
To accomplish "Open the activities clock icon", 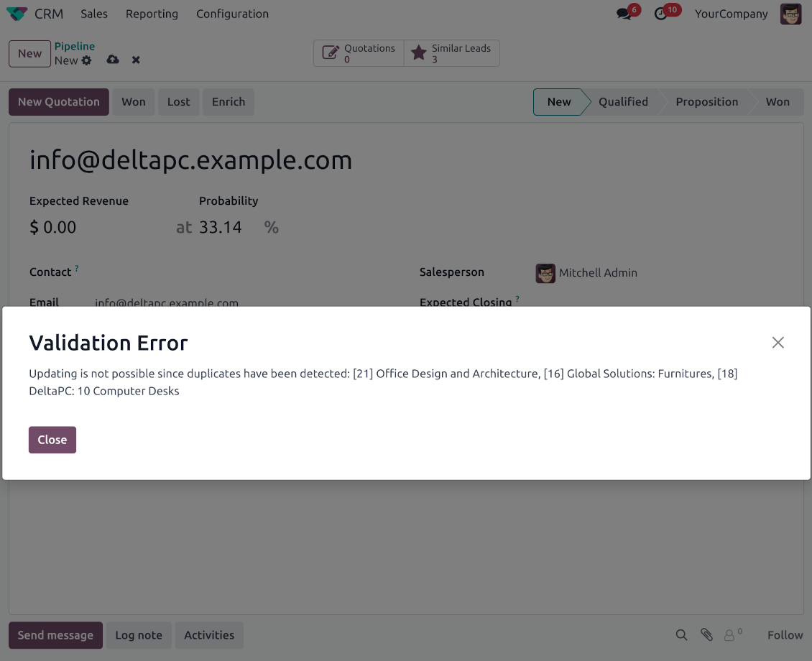I will click(x=661, y=14).
